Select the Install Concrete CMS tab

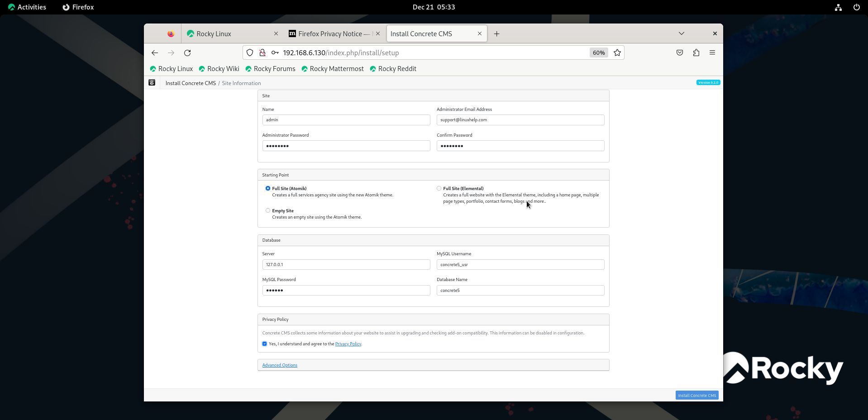pos(437,34)
